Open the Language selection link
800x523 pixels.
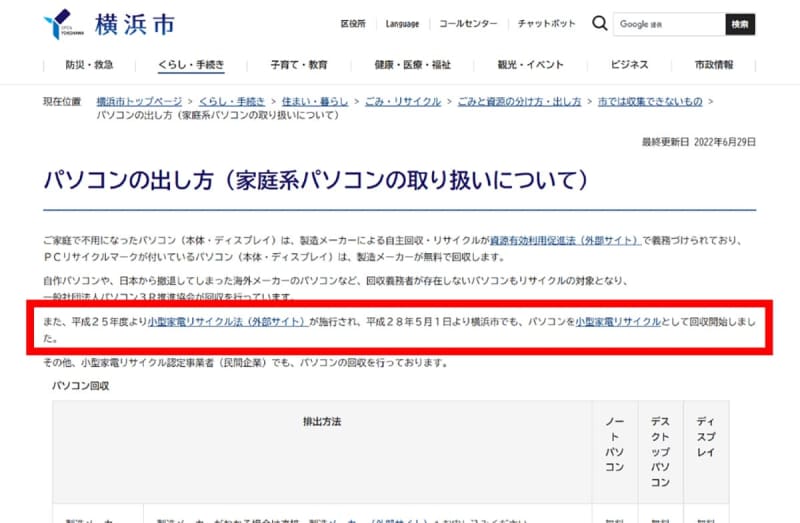[x=402, y=23]
